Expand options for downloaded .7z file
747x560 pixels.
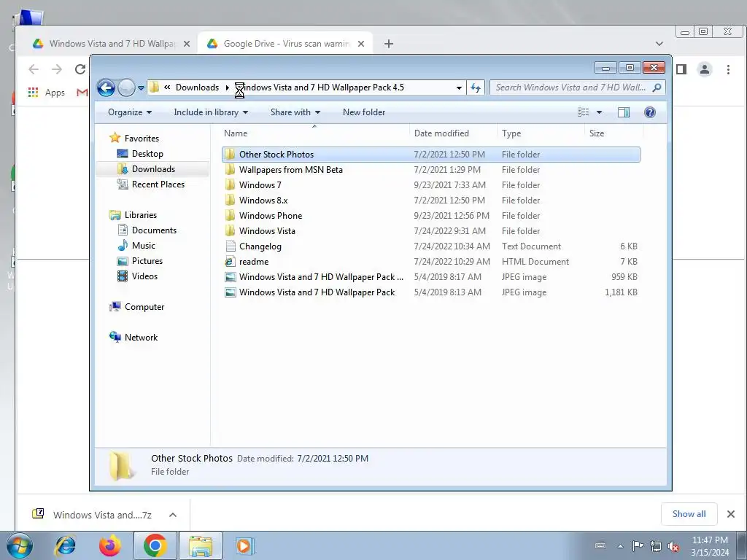(173, 515)
